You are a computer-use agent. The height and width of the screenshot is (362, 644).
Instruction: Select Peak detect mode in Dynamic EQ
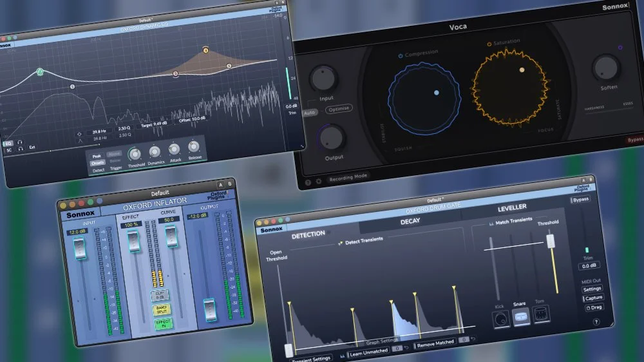point(97,156)
